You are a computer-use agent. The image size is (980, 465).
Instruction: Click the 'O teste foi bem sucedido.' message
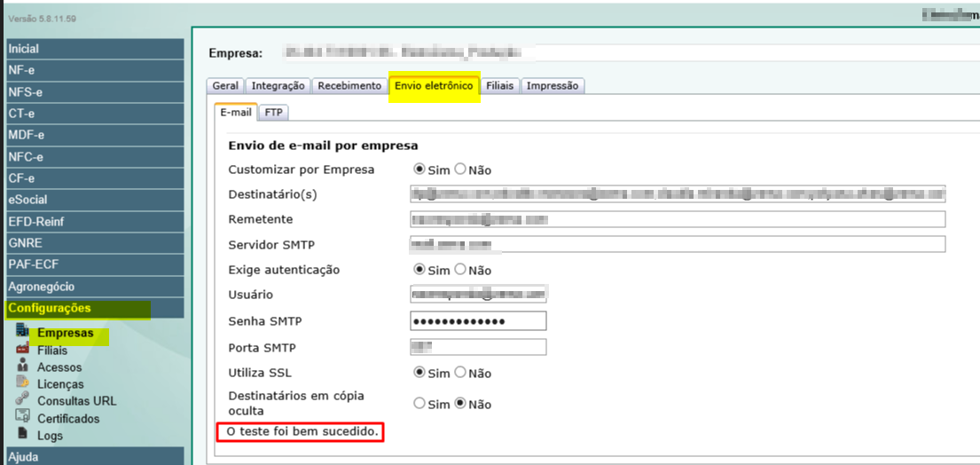pyautogui.click(x=302, y=432)
